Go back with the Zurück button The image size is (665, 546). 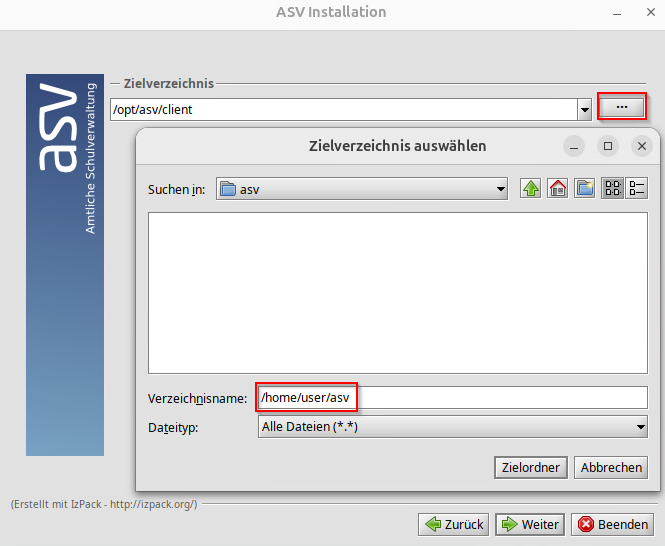(454, 524)
